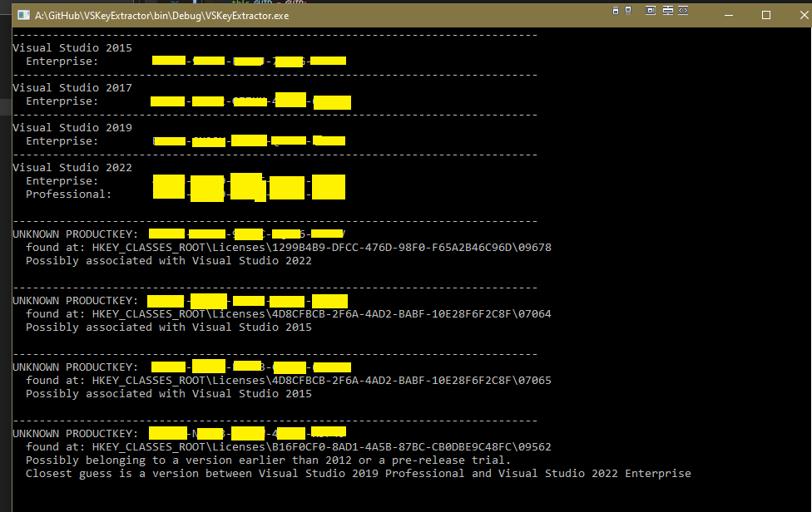Click 'Possibly associated with Visual Studio 2015' below path 07065
812x512 pixels.
pyautogui.click(x=169, y=394)
